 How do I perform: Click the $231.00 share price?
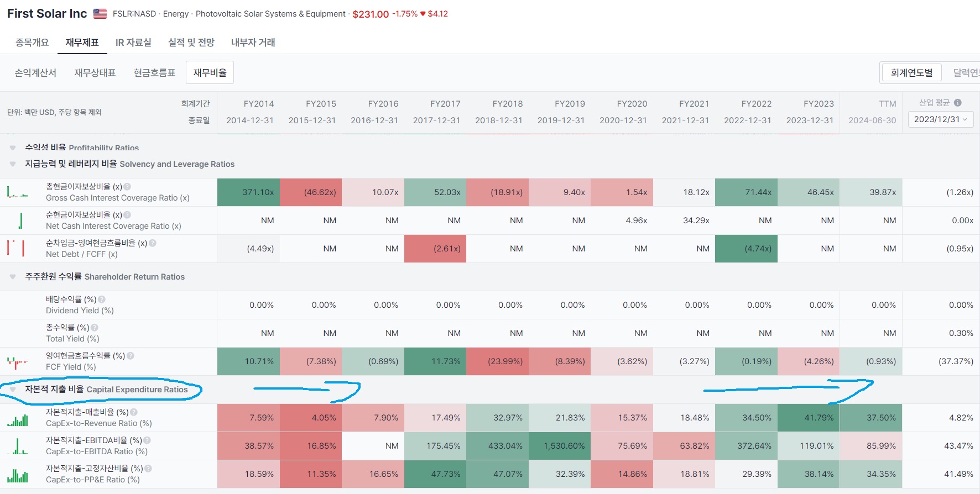pos(371,14)
